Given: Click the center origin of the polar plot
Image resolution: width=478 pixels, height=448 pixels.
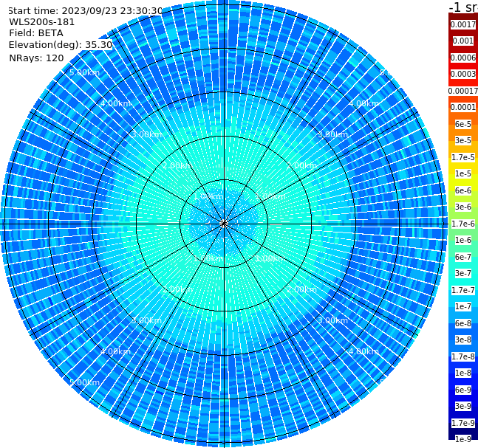Looking at the screenshot, I should point(224,224).
